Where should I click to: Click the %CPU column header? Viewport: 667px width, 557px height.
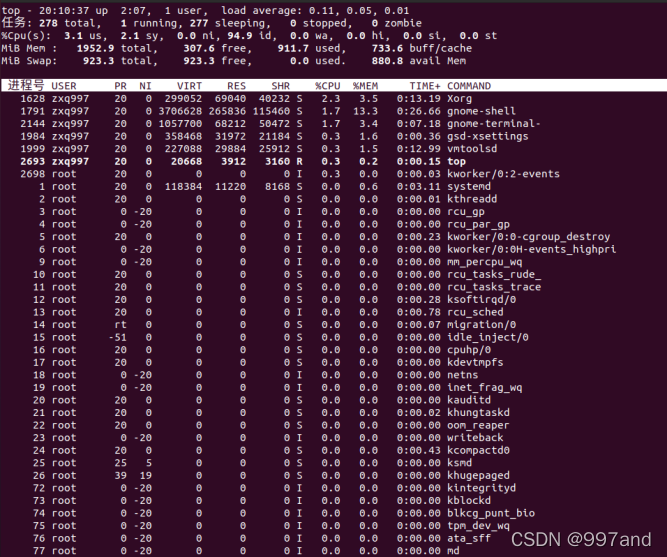tap(328, 86)
